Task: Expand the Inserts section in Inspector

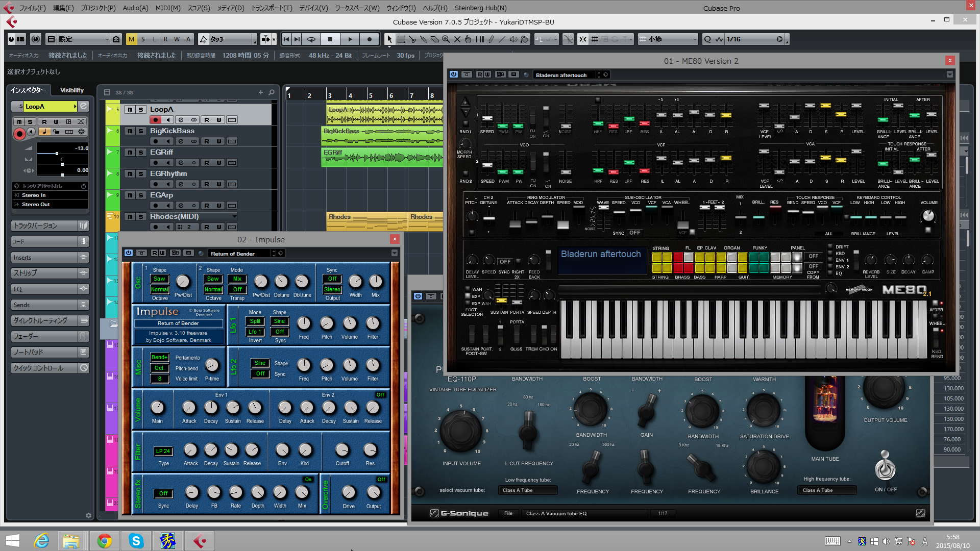Action: point(50,258)
